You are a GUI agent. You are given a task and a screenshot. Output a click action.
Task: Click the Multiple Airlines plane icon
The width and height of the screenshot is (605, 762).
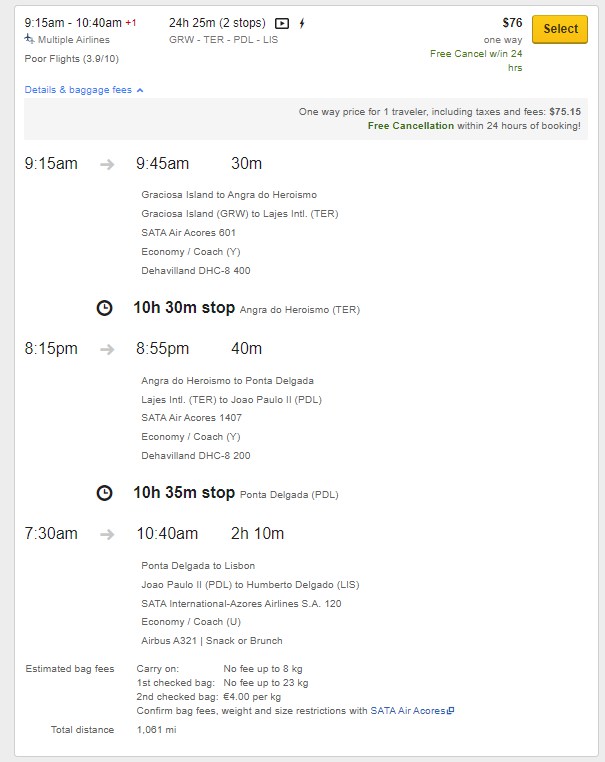pyautogui.click(x=29, y=39)
